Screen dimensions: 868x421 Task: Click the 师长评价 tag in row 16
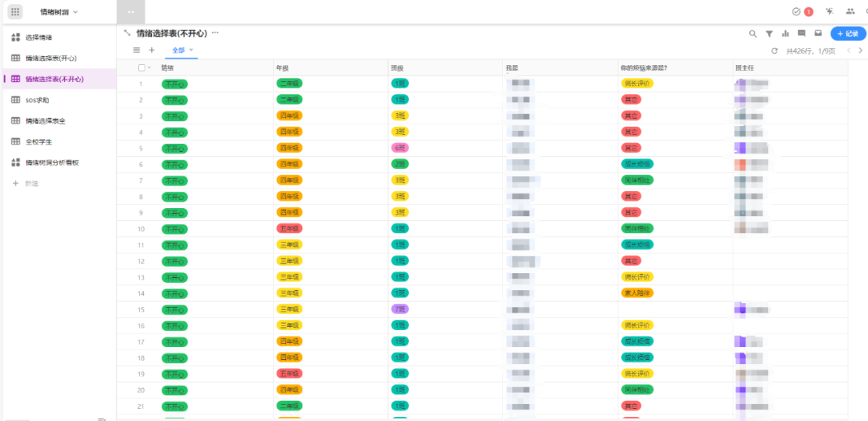click(637, 325)
